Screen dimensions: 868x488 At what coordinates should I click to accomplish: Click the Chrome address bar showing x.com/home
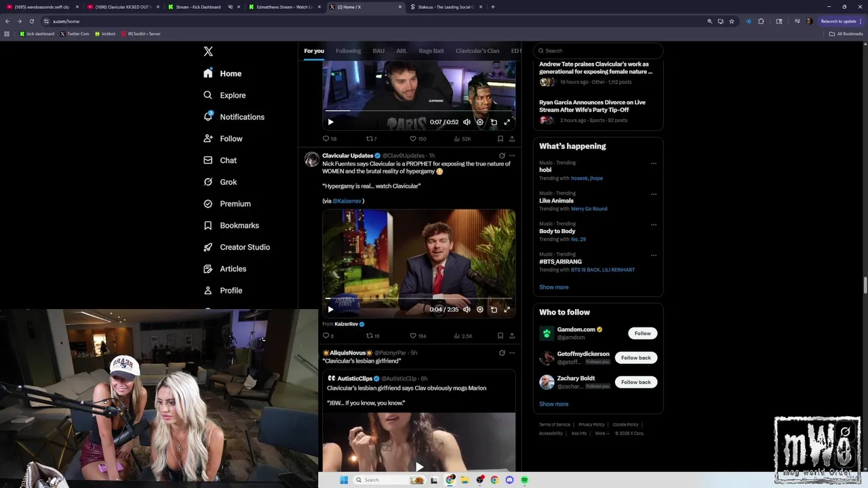coord(373,21)
